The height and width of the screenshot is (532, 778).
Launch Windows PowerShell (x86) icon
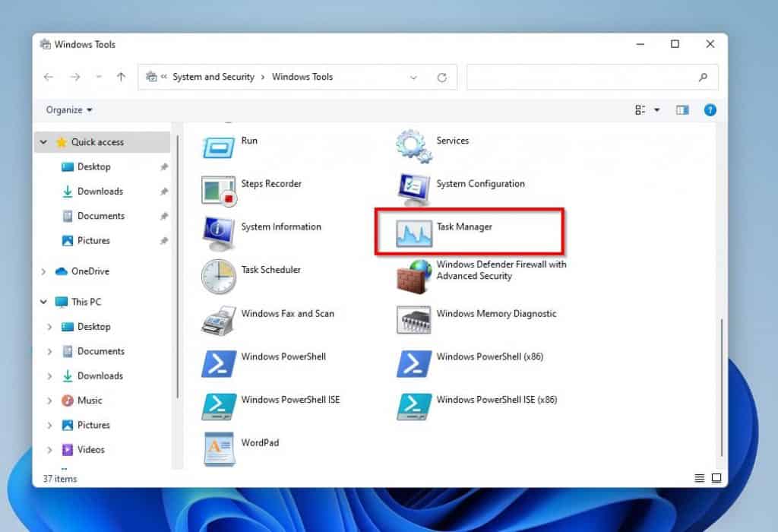click(x=414, y=363)
